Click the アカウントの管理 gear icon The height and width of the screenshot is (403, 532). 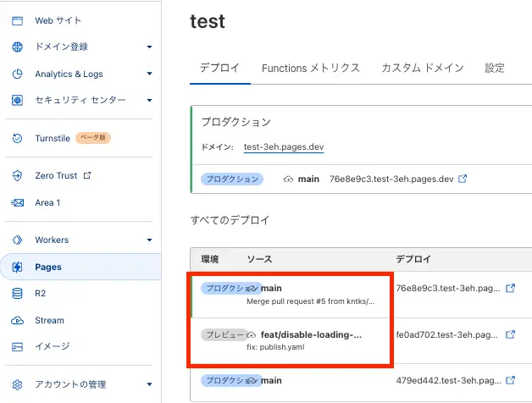click(17, 384)
